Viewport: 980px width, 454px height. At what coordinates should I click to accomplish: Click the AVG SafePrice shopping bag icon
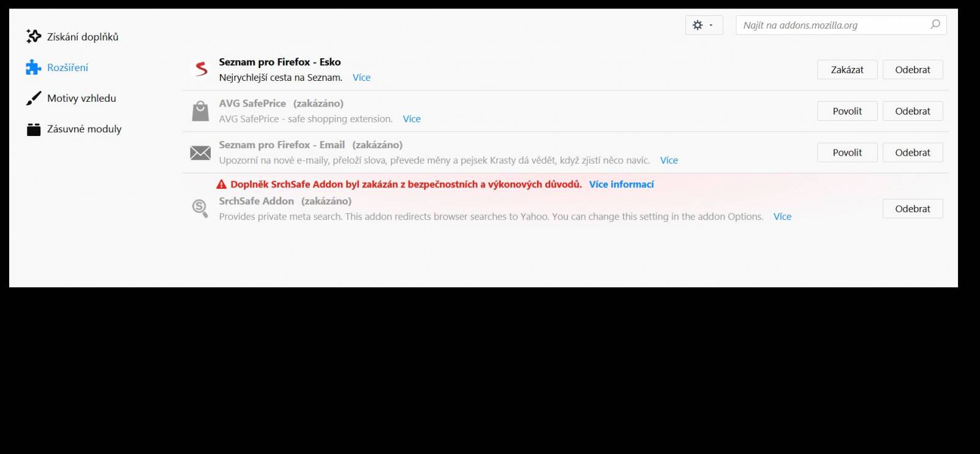[200, 111]
